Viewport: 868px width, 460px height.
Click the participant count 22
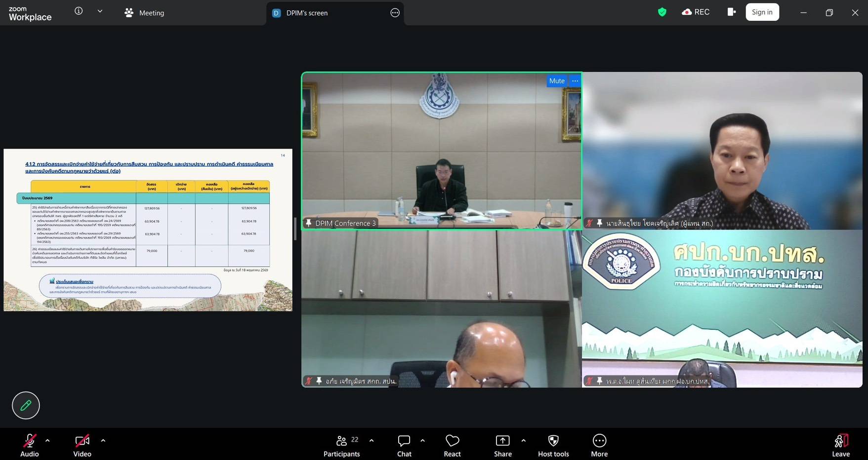[355, 439]
